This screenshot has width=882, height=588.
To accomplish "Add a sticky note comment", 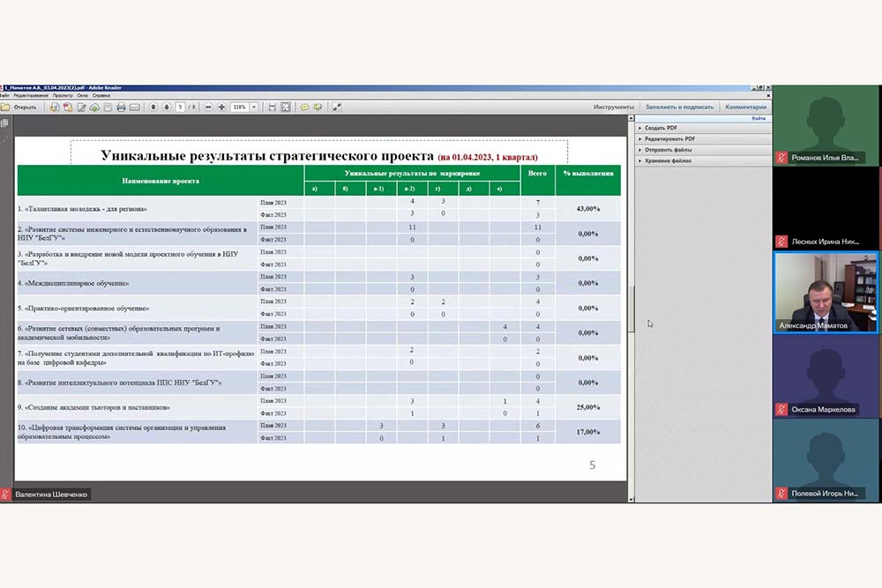I will (x=304, y=107).
